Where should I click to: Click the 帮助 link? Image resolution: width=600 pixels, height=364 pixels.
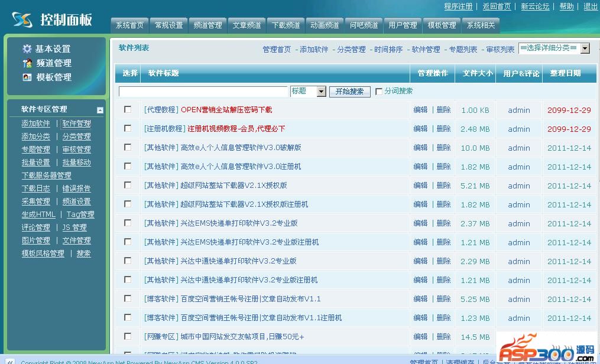tap(566, 6)
